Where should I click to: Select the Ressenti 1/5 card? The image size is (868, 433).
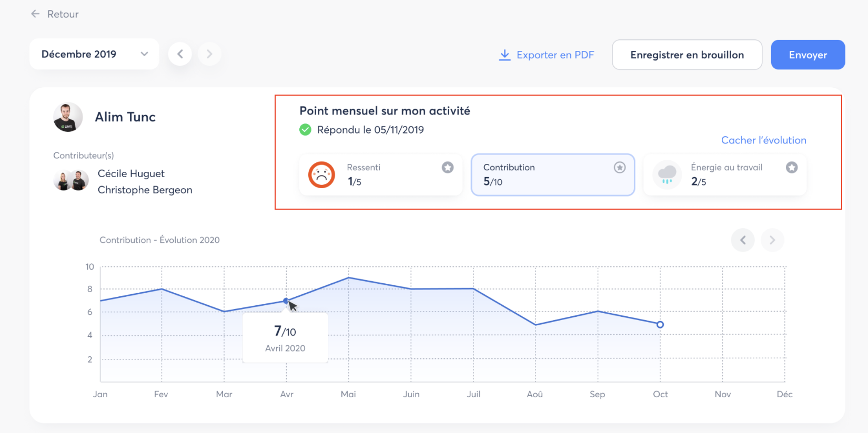coord(381,175)
